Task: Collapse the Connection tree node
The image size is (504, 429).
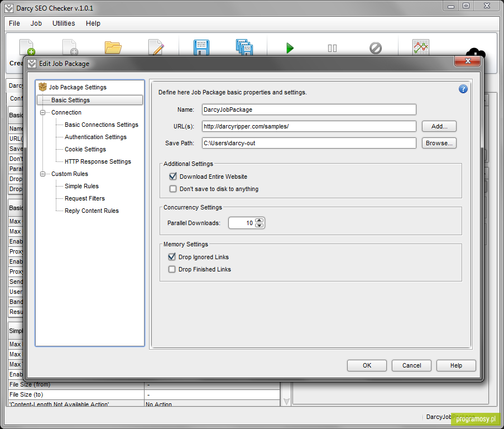Action: tap(42, 112)
